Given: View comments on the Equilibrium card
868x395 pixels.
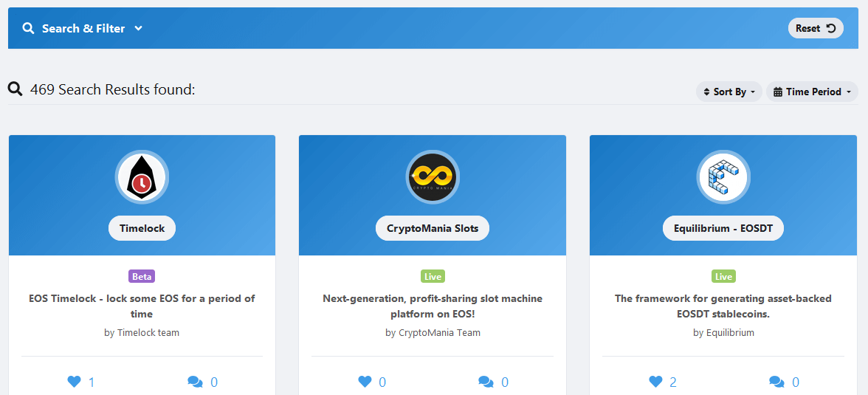Looking at the screenshot, I should 776,382.
